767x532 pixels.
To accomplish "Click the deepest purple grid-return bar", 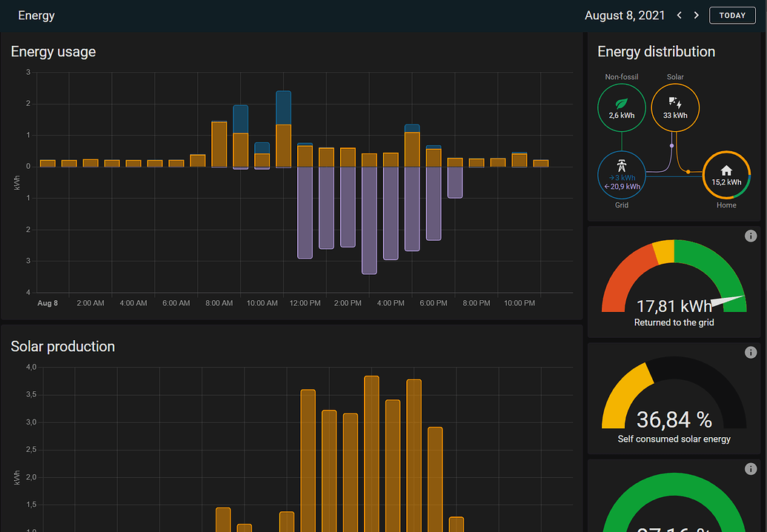I will pyautogui.click(x=369, y=221).
